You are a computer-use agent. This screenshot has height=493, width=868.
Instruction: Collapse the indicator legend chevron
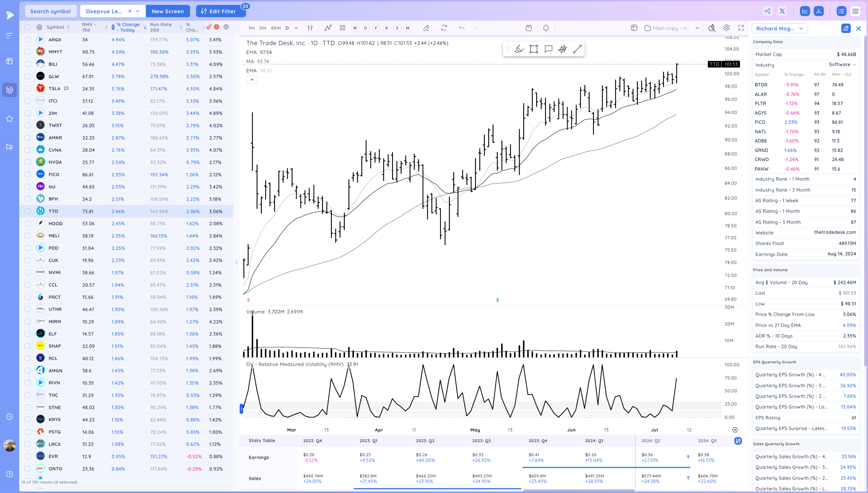(252, 79)
